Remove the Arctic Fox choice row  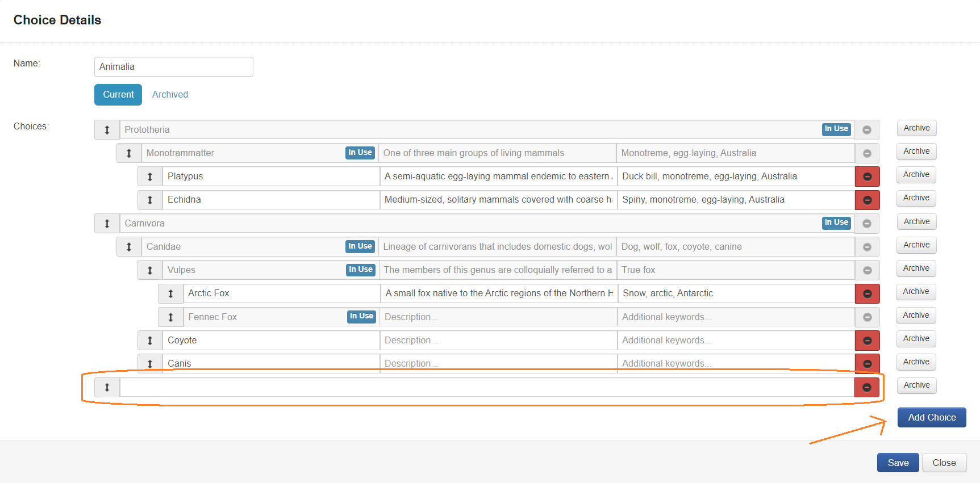(867, 293)
